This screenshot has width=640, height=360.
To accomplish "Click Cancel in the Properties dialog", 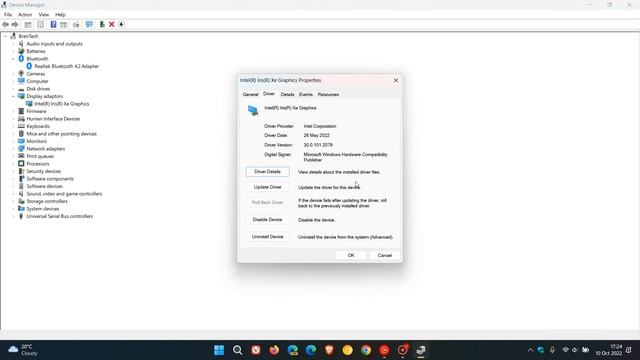I will click(384, 256).
